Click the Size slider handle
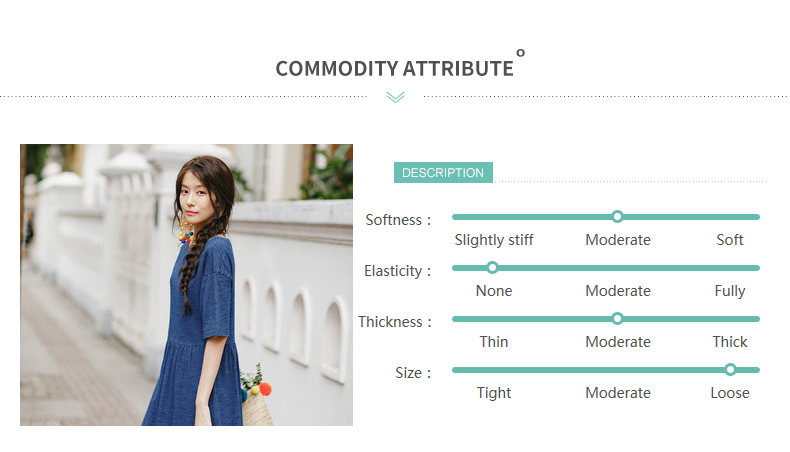Image resolution: width=790 pixels, height=452 pixels. click(730, 369)
